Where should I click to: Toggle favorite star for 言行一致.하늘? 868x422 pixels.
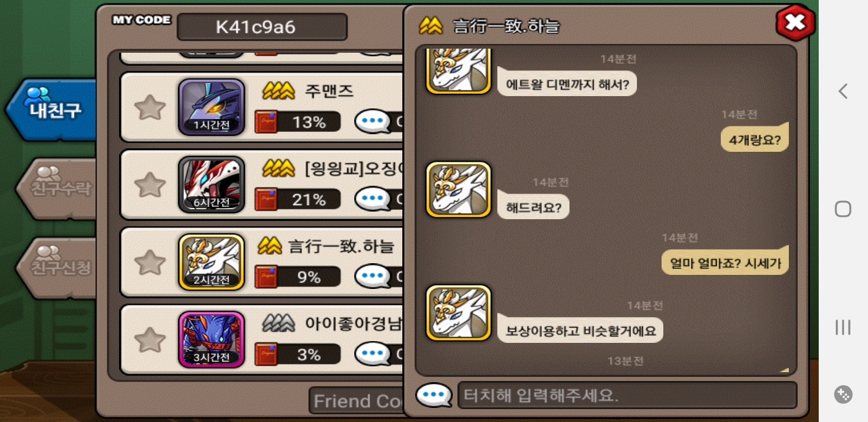[x=150, y=262]
